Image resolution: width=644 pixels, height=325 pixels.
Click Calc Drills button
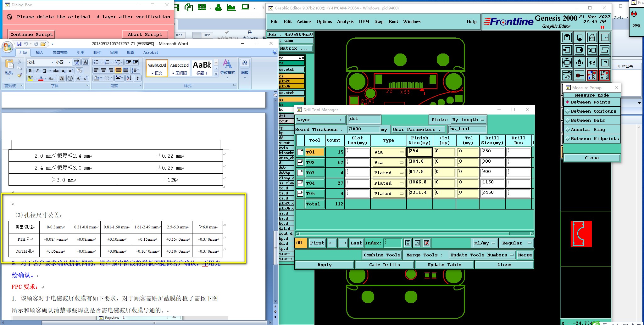[385, 265]
